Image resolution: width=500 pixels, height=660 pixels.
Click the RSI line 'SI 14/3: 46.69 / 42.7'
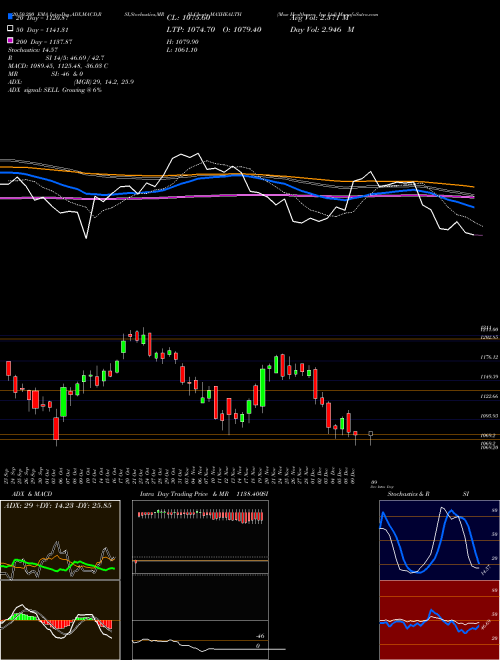click(75, 58)
